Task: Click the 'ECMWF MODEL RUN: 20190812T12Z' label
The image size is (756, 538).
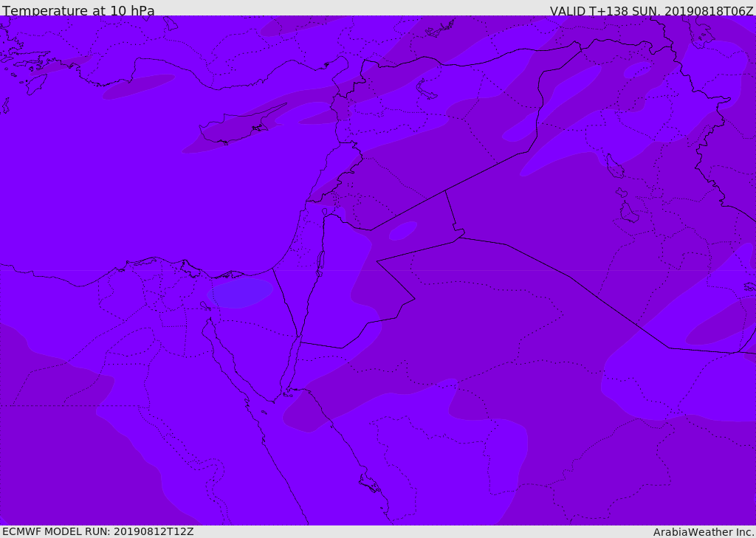Action: pyautogui.click(x=98, y=531)
